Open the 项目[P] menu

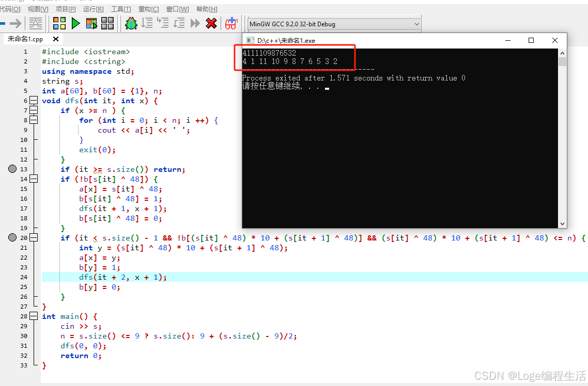[66, 9]
